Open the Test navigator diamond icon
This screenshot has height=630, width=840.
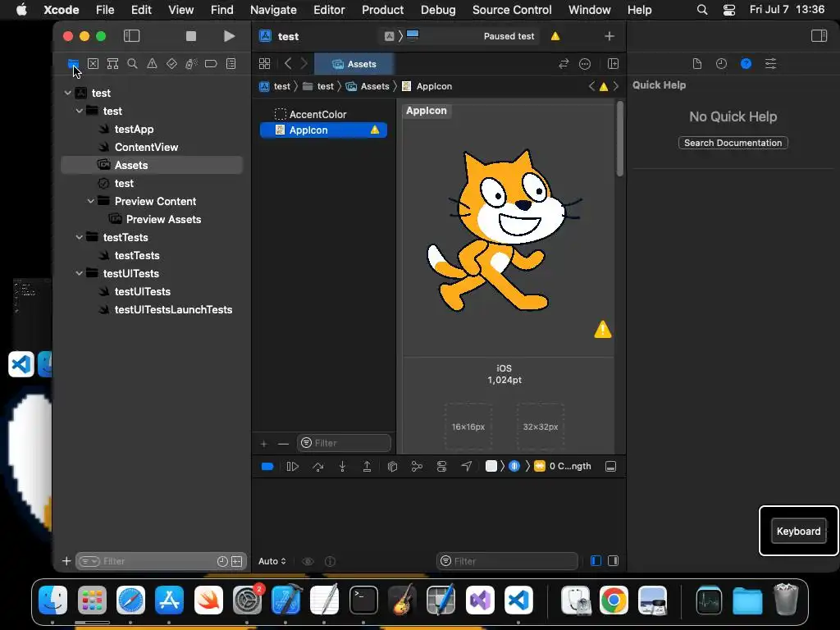[x=171, y=64]
